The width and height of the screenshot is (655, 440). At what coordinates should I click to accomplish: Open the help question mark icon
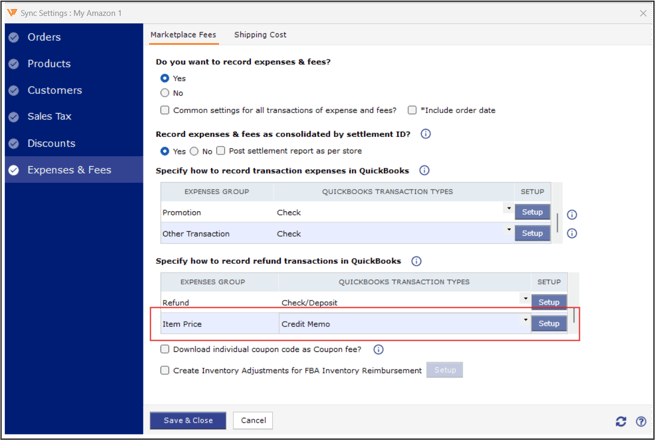click(x=641, y=421)
